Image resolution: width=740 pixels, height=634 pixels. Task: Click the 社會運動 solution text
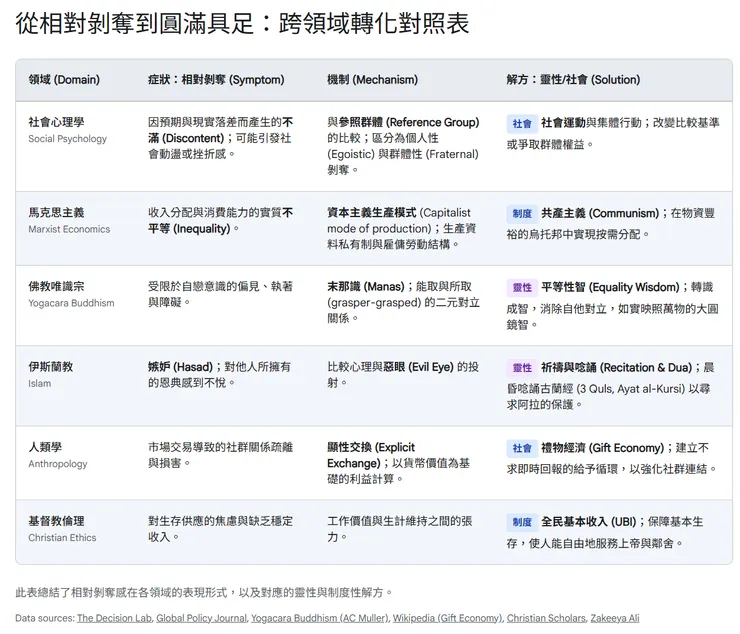pos(563,123)
